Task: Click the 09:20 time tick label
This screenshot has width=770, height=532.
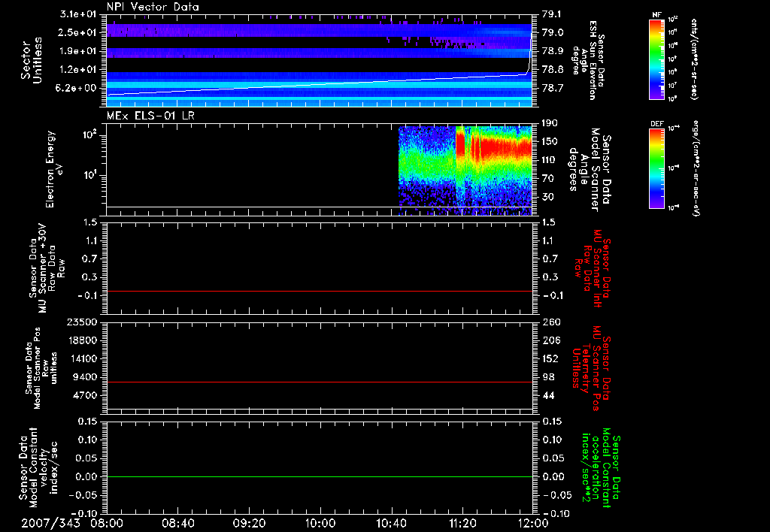Action: coord(249,522)
